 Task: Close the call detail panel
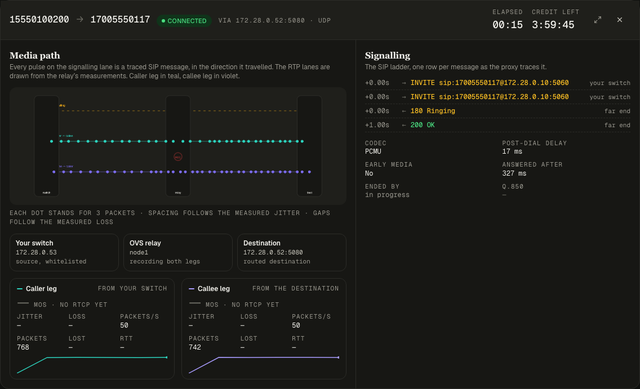pos(620,20)
